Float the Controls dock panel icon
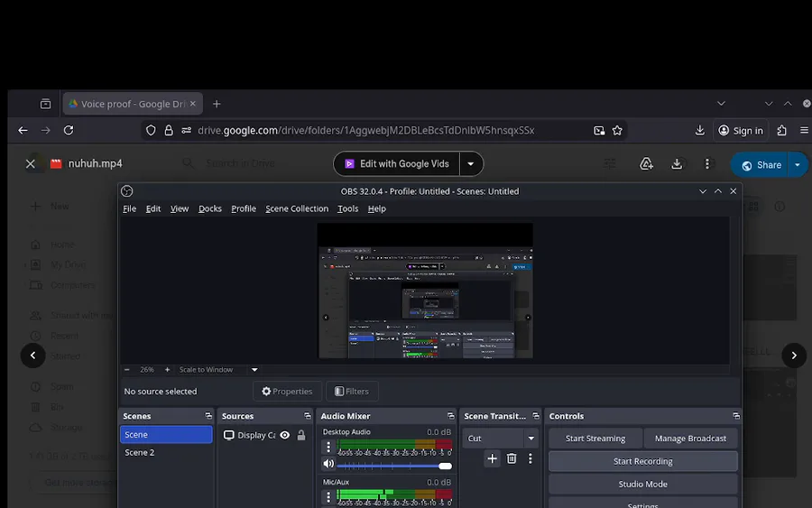The image size is (812, 508). (736, 416)
